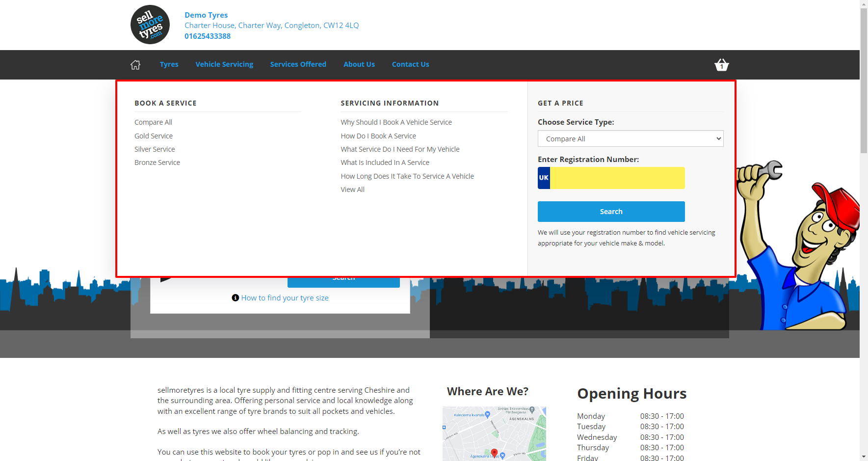
Task: Click the info icon beside tyre size help
Action: click(x=235, y=298)
